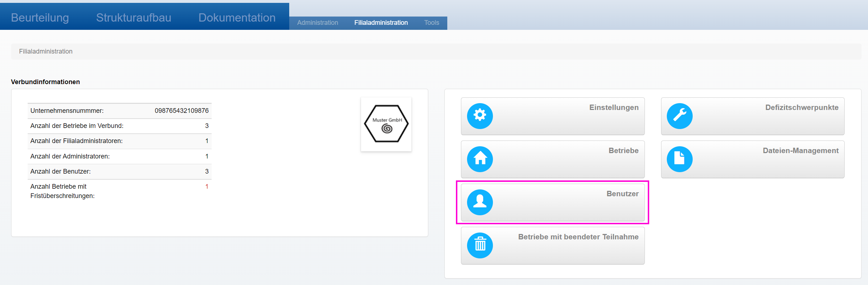
Task: Click the wrench icon for Defizitschwerpunkte
Action: tap(679, 116)
